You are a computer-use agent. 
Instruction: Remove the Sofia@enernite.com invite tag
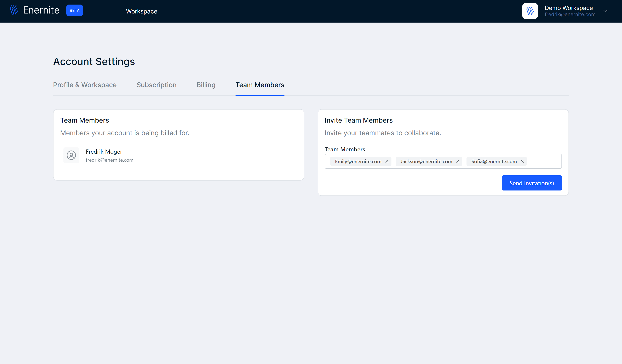pos(522,162)
